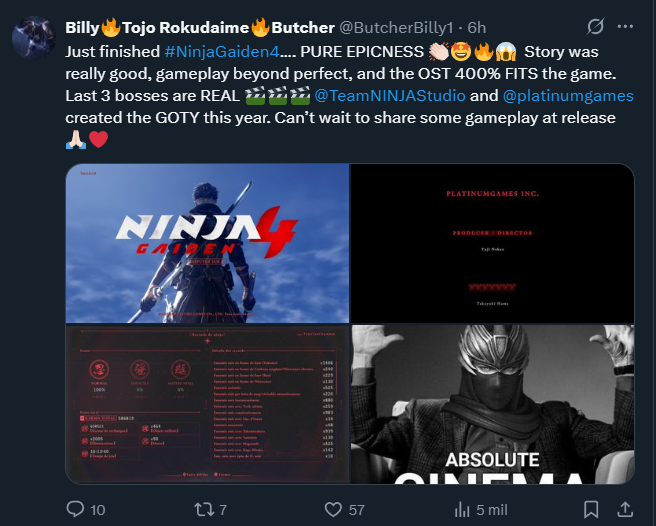
Task: Open the @platinumgames mention link
Action: 568,96
